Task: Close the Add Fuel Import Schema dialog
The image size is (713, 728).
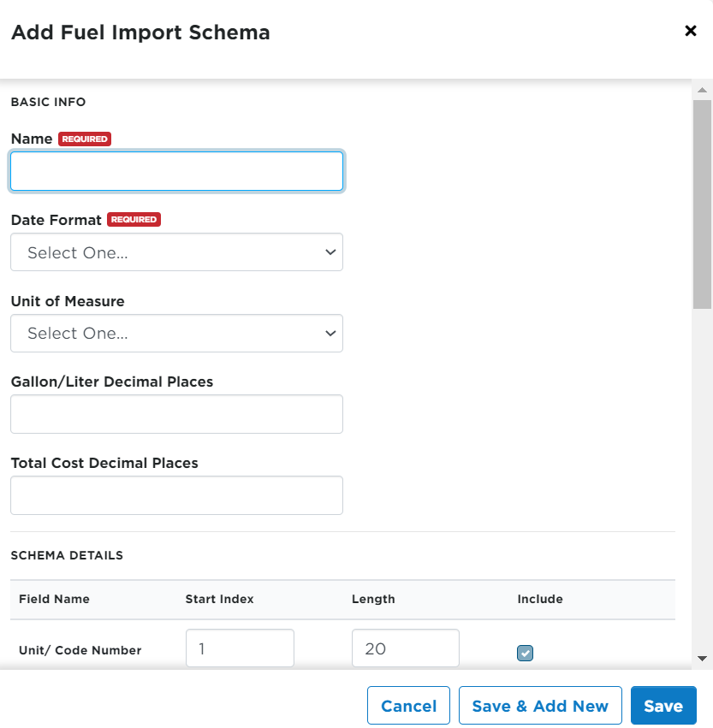Action: (691, 32)
